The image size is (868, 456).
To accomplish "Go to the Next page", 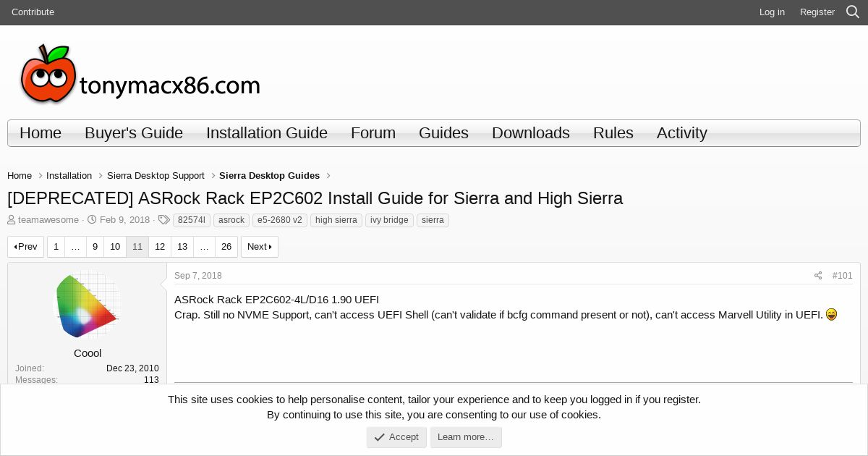I will pyautogui.click(x=260, y=247).
